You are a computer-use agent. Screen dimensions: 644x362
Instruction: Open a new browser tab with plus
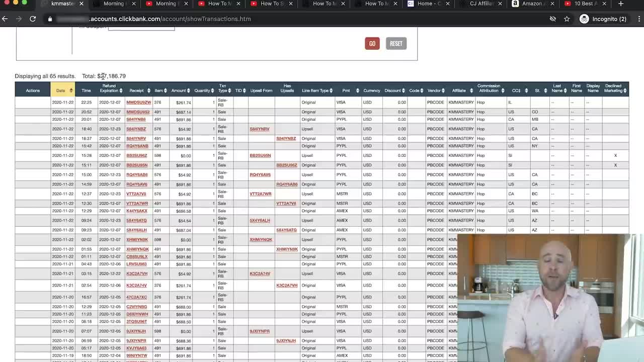pyautogui.click(x=621, y=4)
